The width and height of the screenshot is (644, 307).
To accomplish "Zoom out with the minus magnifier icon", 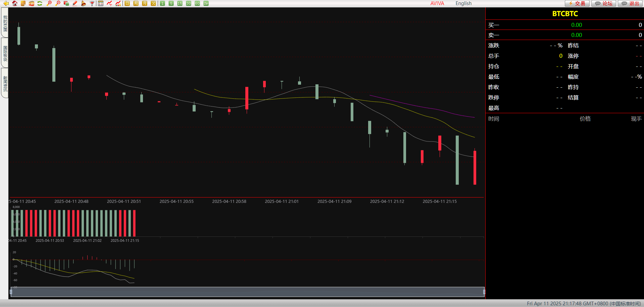I will [x=58, y=3].
